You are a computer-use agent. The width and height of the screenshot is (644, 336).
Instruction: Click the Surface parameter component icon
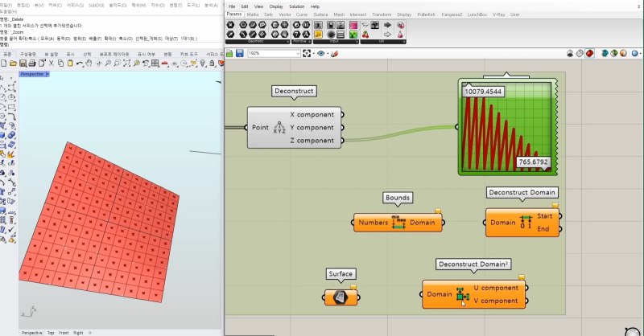click(x=340, y=297)
